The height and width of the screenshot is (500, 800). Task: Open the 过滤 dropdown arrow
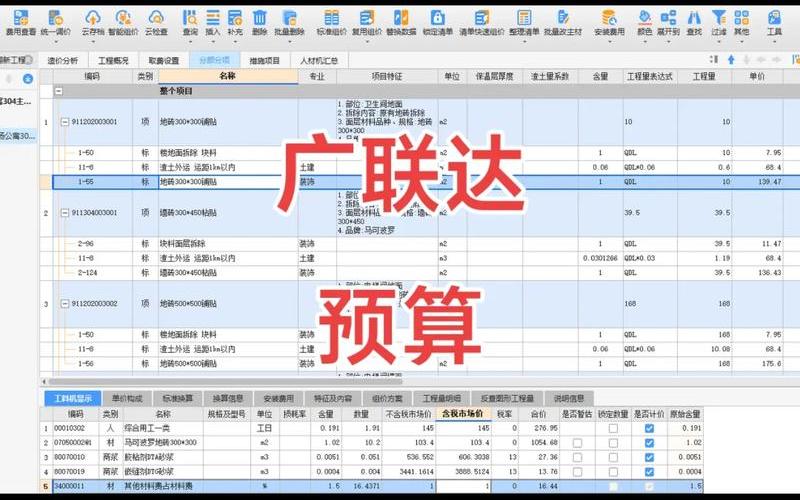pos(719,41)
